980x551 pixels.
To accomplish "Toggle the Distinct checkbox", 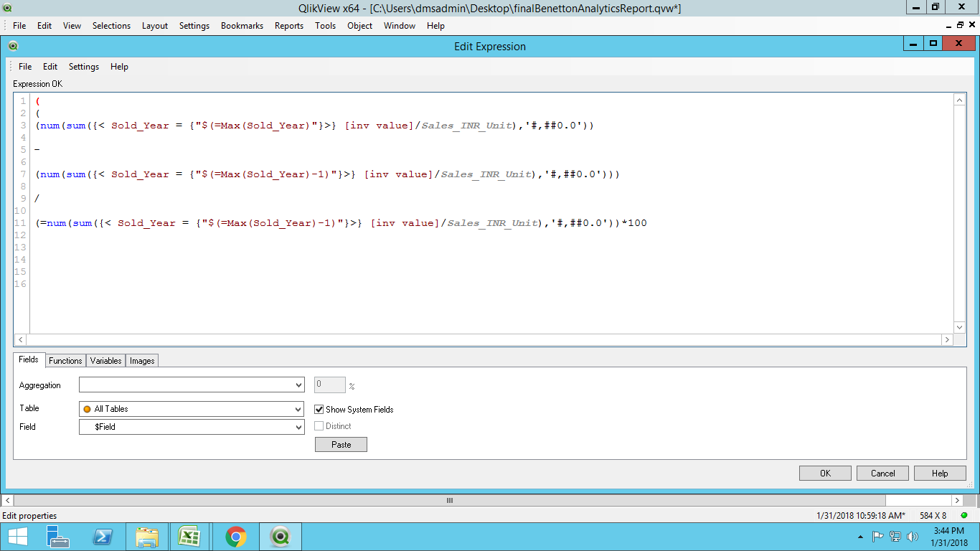I will pos(319,426).
